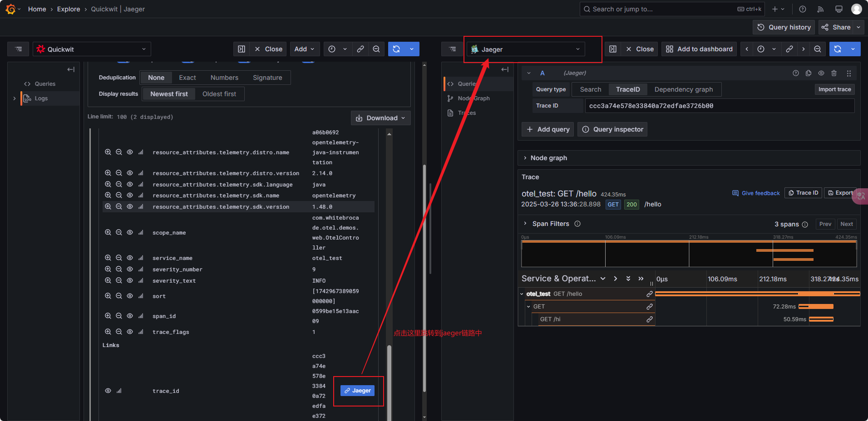Copy shortened link in Jaeger pane toolbar
868x421 pixels.
point(789,49)
